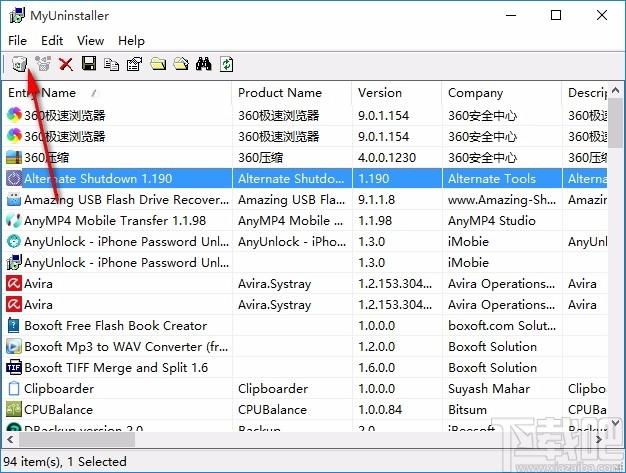Click version 1.2.0.0 cell
This screenshot has height=473, width=626.
point(376,346)
